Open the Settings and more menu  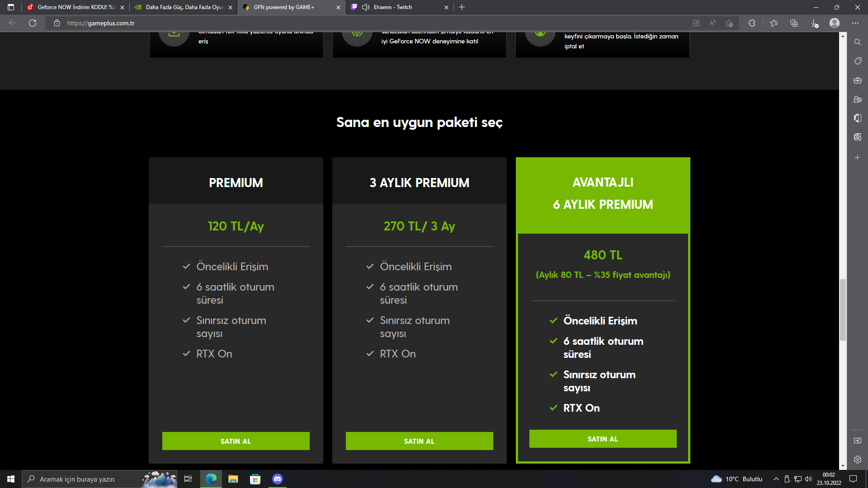[x=855, y=23]
